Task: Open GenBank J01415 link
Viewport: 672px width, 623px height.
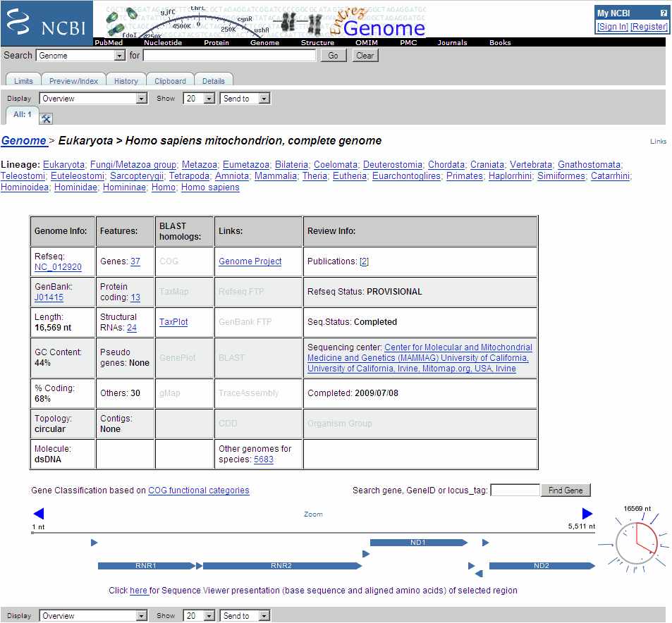Action: (x=49, y=297)
